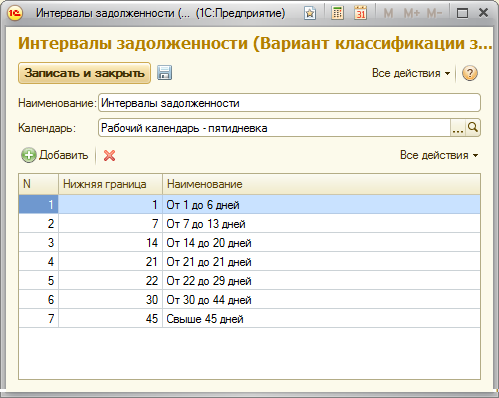Image resolution: width=499 pixels, height=398 pixels.
Task: Click the 1C application logo icon
Action: click(x=15, y=13)
